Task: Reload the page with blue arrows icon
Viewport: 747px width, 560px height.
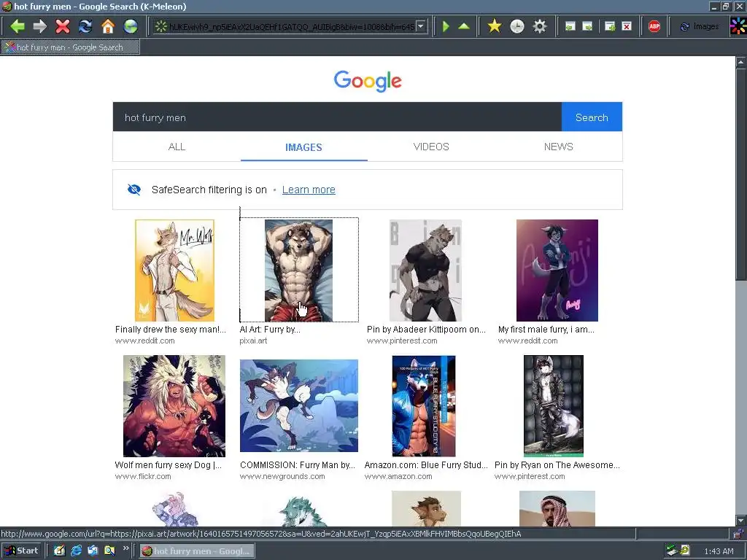Action: coord(85,26)
